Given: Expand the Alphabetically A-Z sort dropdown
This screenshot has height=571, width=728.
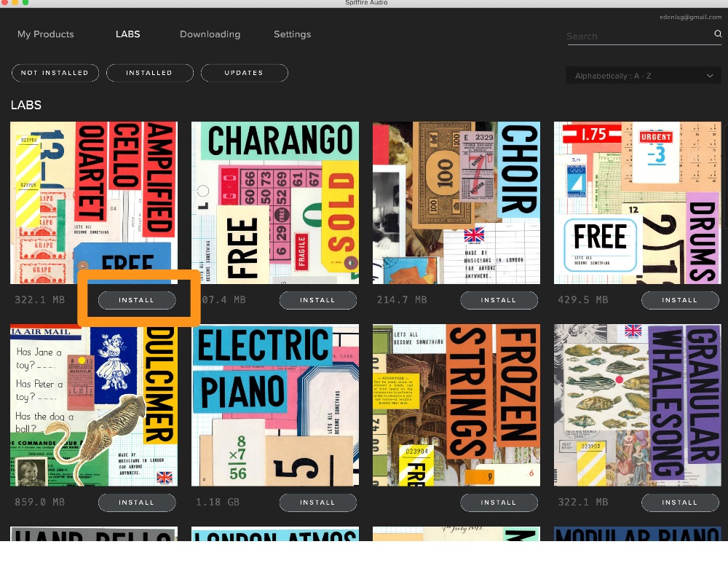Looking at the screenshot, I should 644,76.
